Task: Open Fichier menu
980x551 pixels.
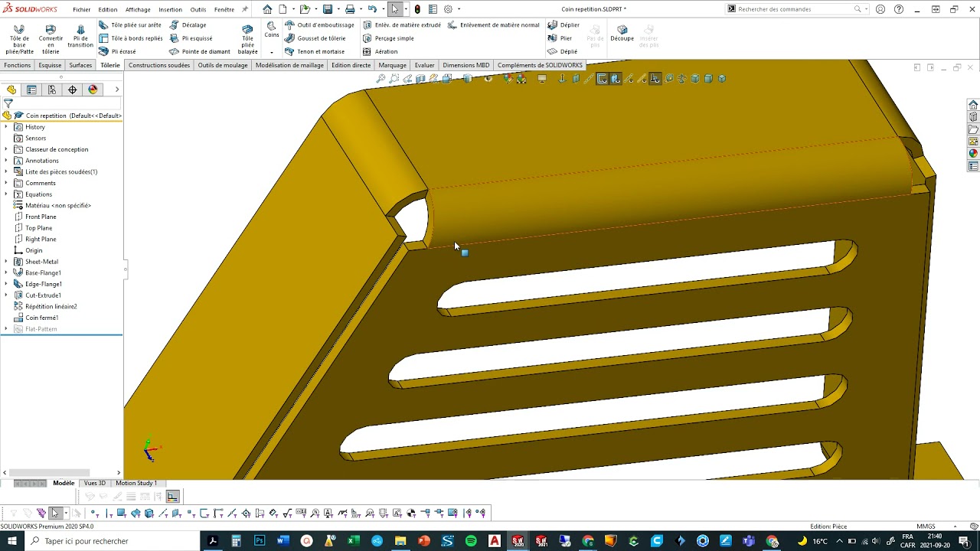Action: click(81, 9)
